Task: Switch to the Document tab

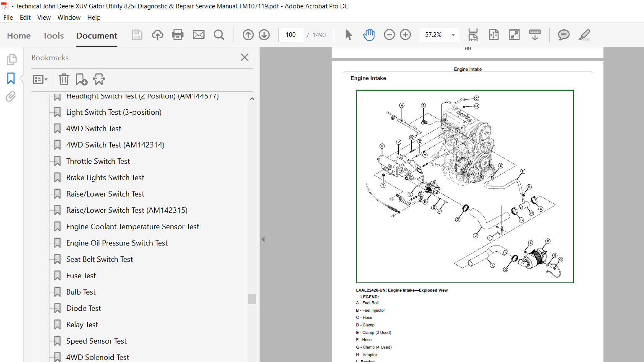Action: [97, 36]
